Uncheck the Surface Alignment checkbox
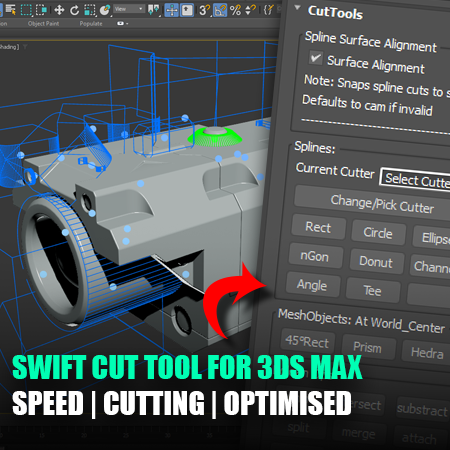 (315, 58)
